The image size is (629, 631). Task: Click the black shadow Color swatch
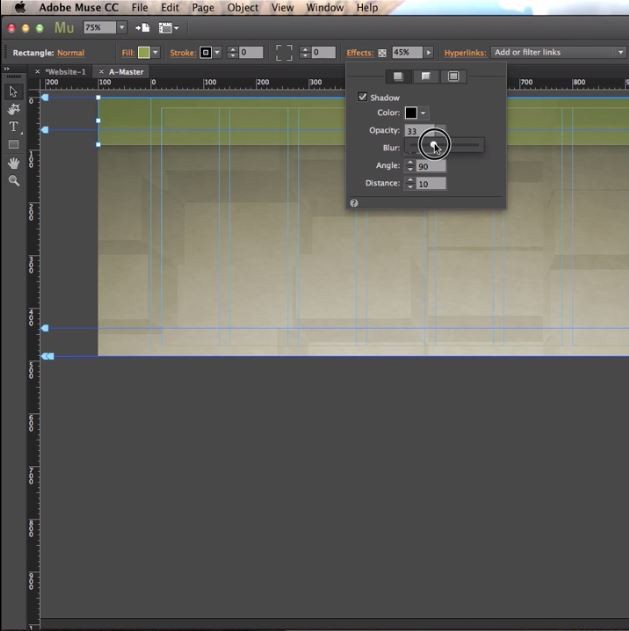411,113
